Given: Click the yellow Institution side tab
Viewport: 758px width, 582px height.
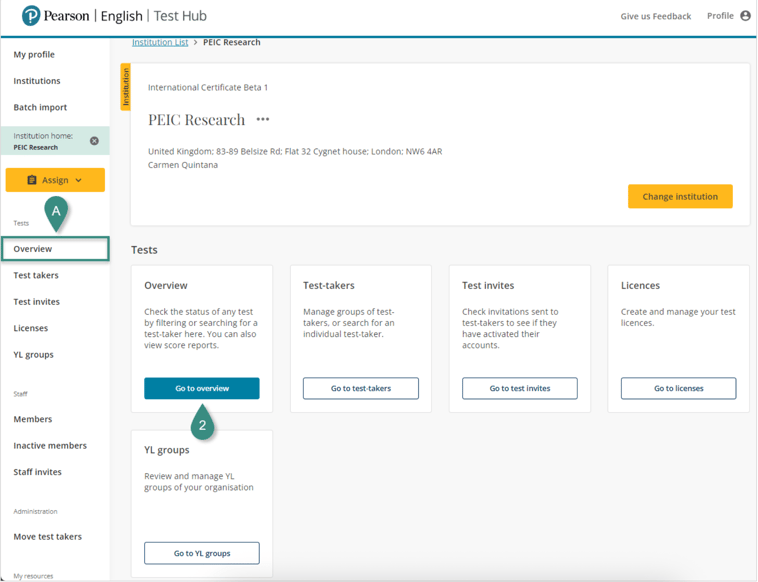Looking at the screenshot, I should pos(126,86).
